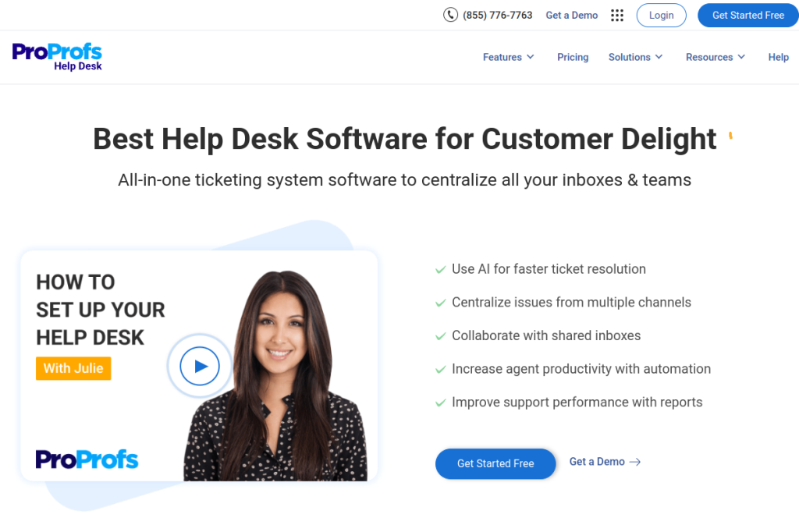Viewport: 799px width, 532px height.
Task: Click Increase agent productivity with automation text
Action: (581, 369)
